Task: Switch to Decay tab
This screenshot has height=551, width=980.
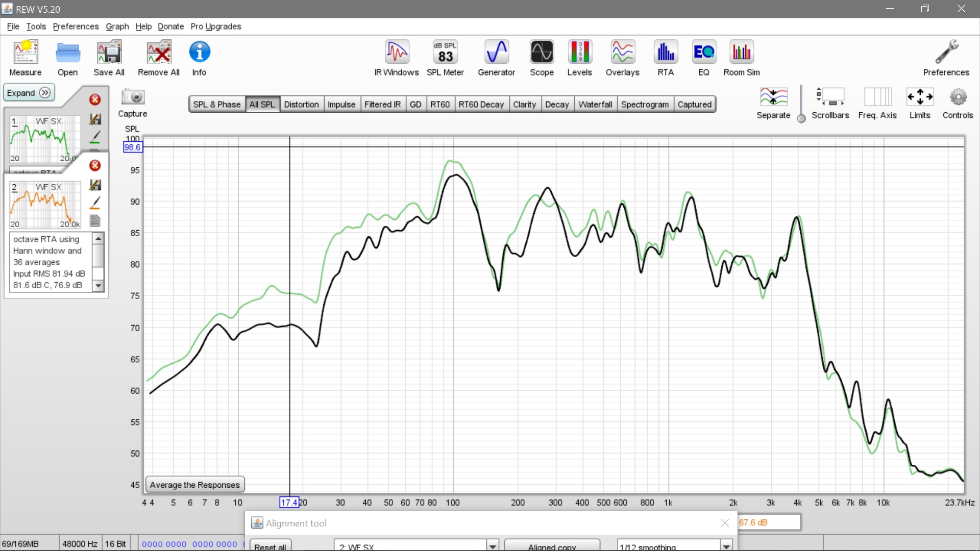Action: click(557, 105)
